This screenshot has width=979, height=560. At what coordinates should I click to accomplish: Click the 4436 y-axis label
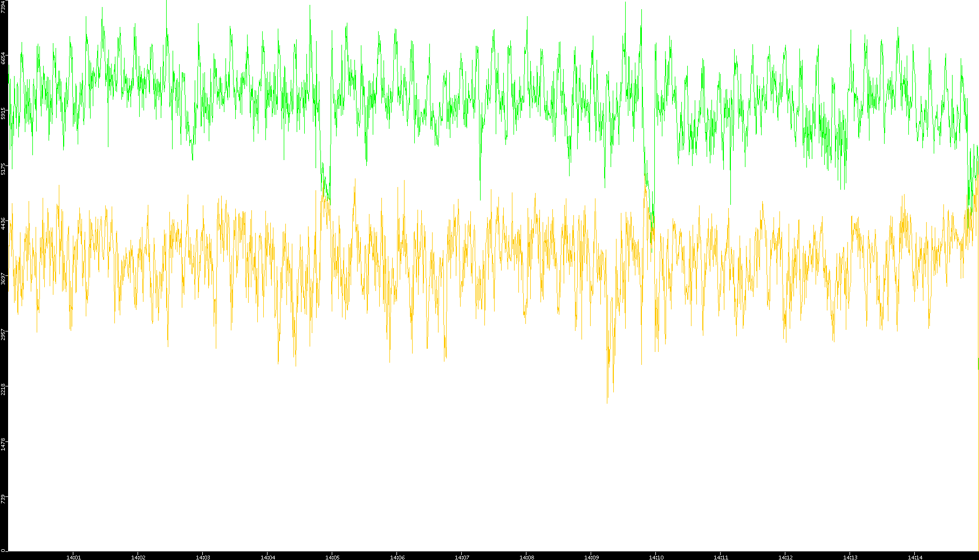(x=4, y=224)
